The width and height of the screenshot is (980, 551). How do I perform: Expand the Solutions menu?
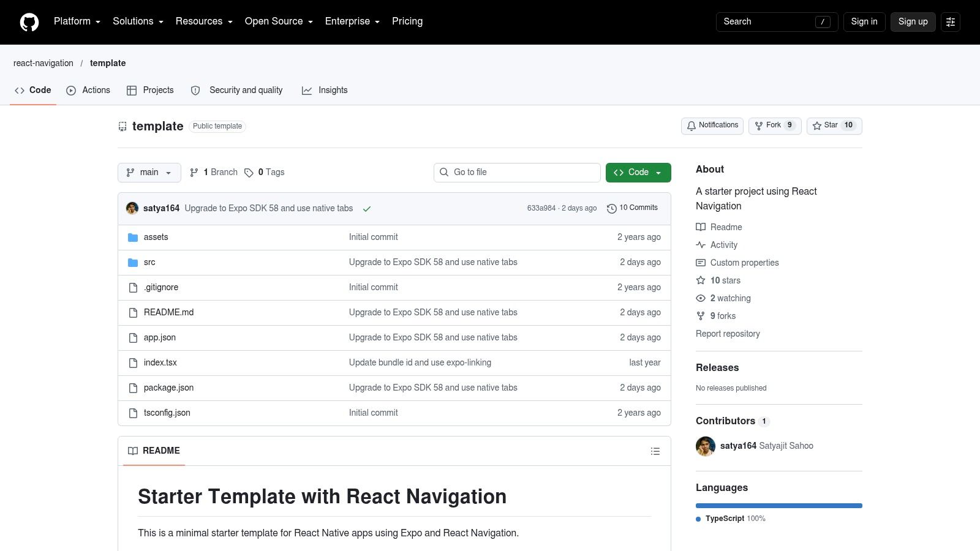click(138, 21)
